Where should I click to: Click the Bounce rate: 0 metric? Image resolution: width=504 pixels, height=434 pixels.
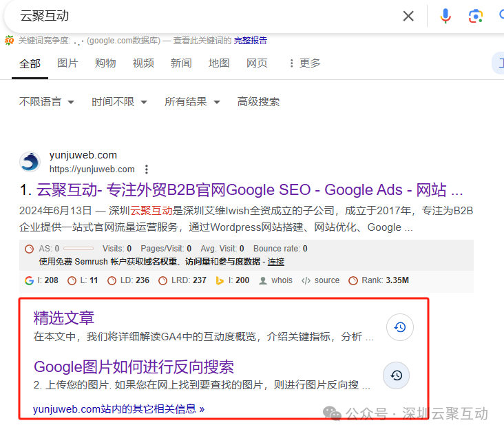click(280, 249)
